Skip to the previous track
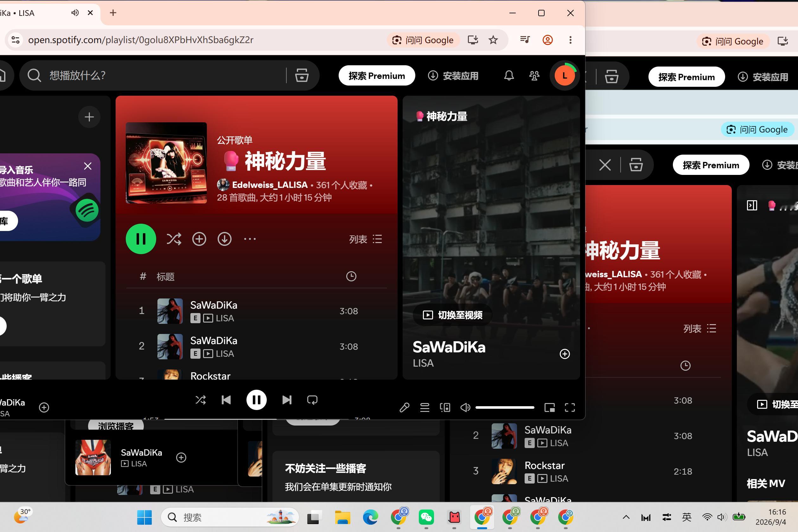This screenshot has height=532, width=798. pyautogui.click(x=226, y=400)
